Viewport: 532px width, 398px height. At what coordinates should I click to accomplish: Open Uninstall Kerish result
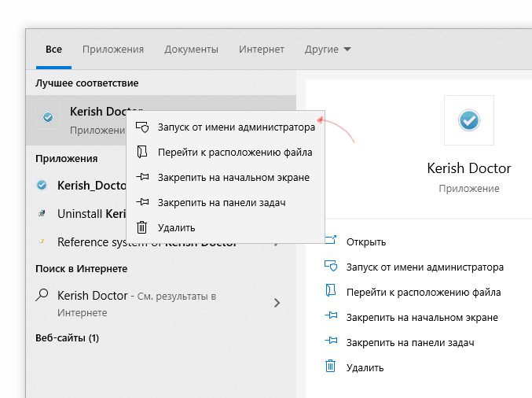pyautogui.click(x=161, y=214)
